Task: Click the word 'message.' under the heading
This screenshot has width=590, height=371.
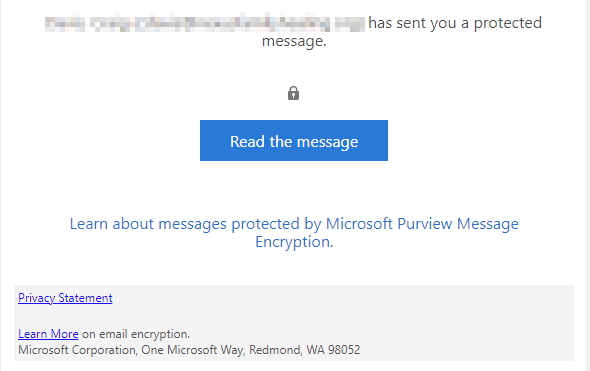Action: click(x=294, y=41)
